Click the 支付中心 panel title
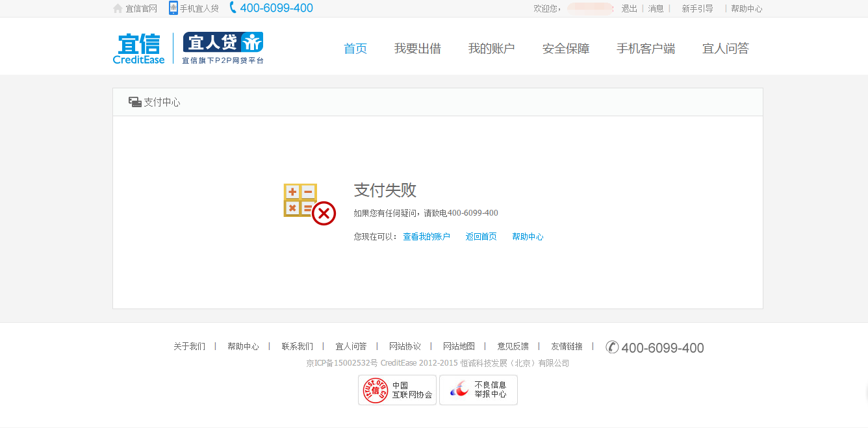The image size is (868, 428). [x=162, y=102]
